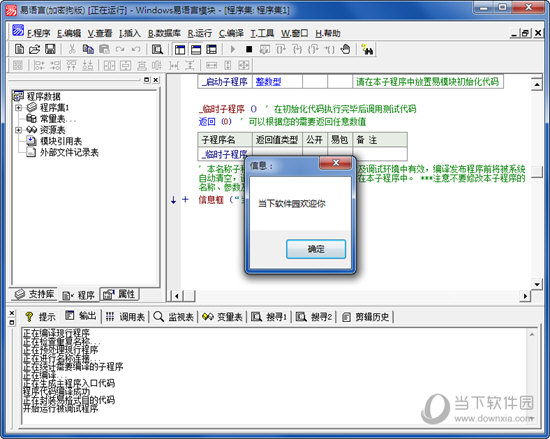The width and height of the screenshot is (550, 439).
Task: Float the left work panel with the square button
Action: pyautogui.click(x=147, y=80)
